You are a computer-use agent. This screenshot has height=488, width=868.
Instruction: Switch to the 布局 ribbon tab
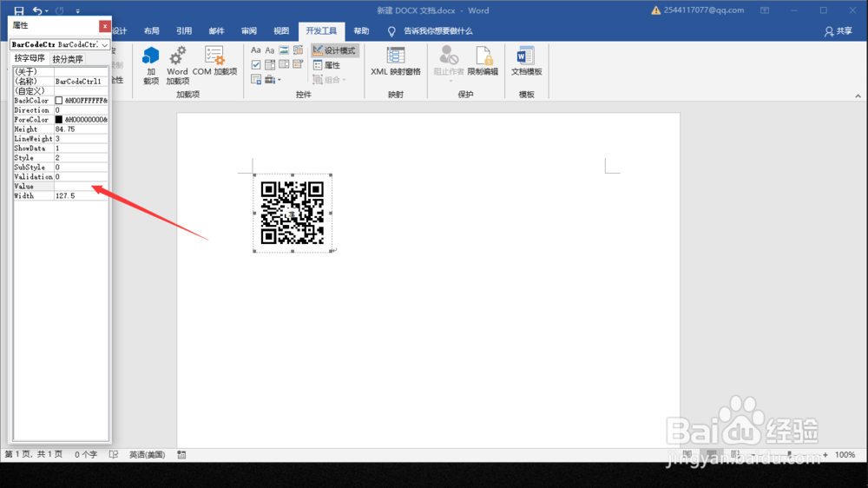[152, 31]
